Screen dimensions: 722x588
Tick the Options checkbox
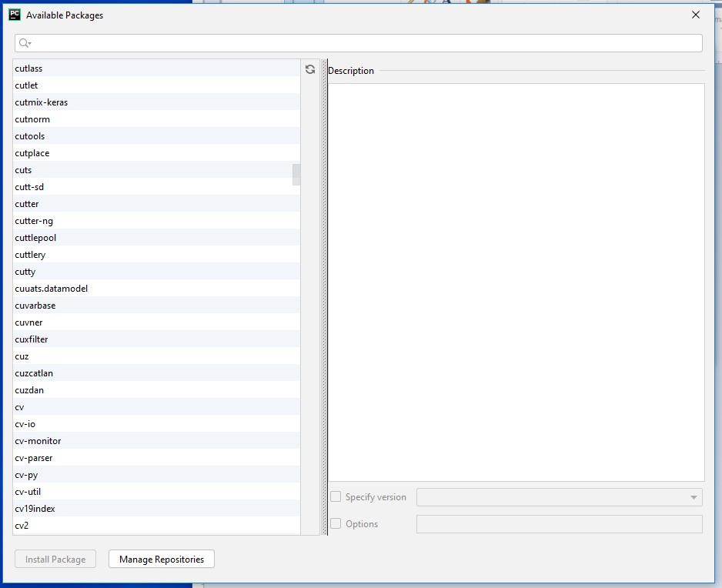click(x=336, y=524)
